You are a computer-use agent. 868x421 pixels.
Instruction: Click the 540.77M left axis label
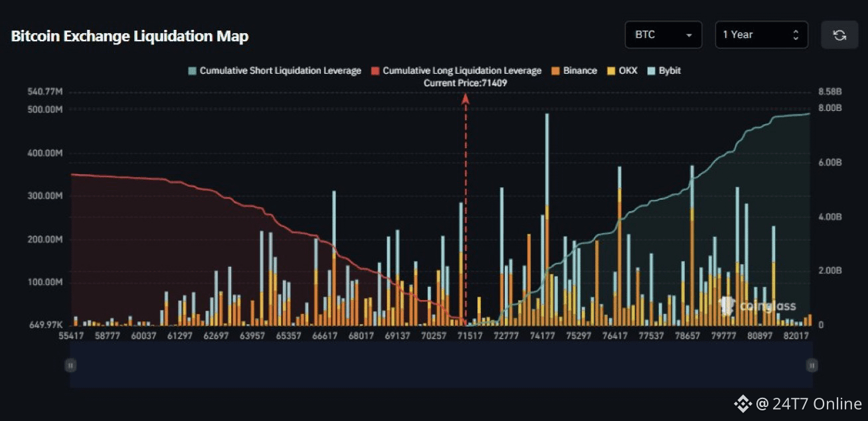[45, 92]
